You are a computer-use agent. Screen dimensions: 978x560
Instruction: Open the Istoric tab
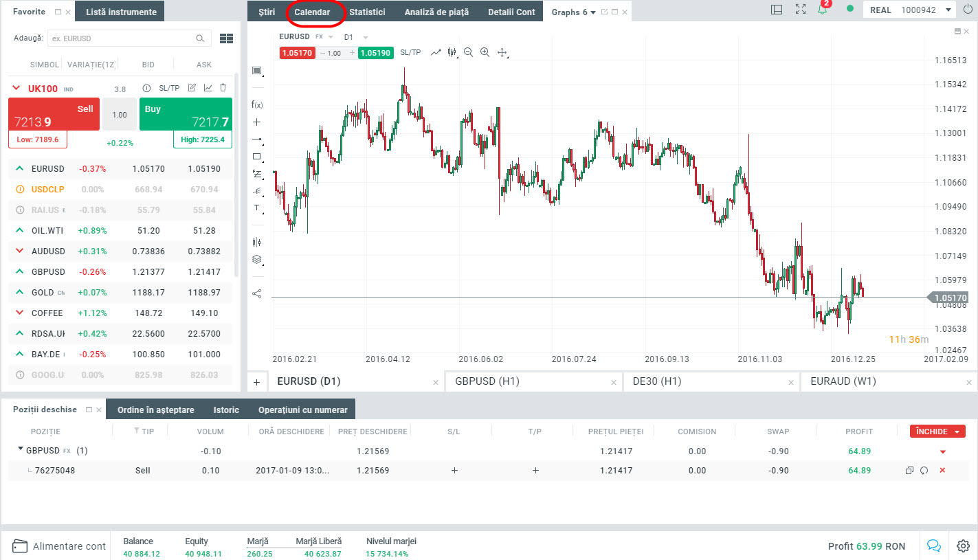click(226, 410)
